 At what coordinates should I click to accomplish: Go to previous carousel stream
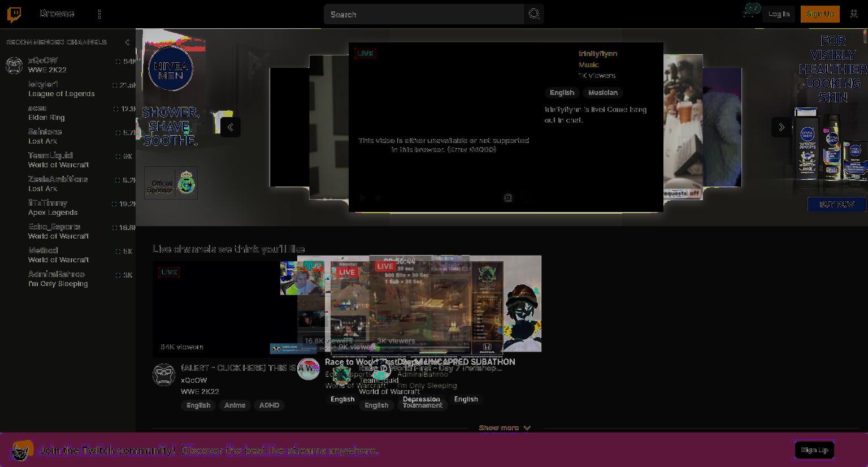pos(231,127)
